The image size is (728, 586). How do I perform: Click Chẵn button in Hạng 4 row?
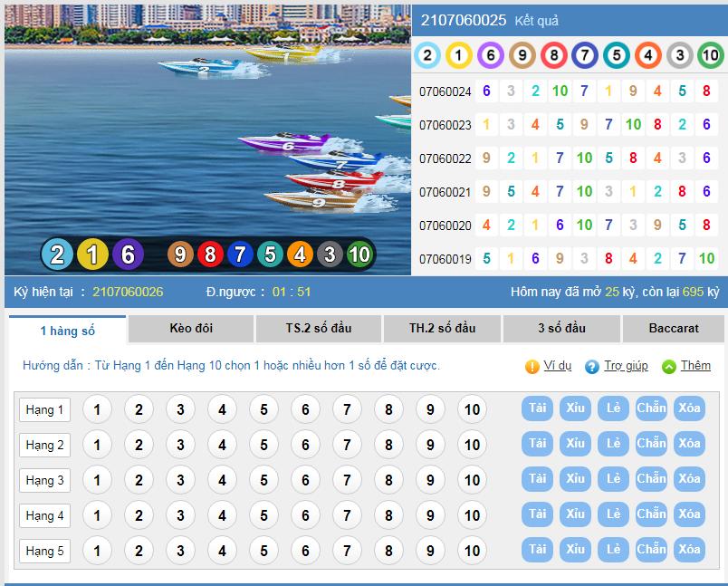coord(651,514)
